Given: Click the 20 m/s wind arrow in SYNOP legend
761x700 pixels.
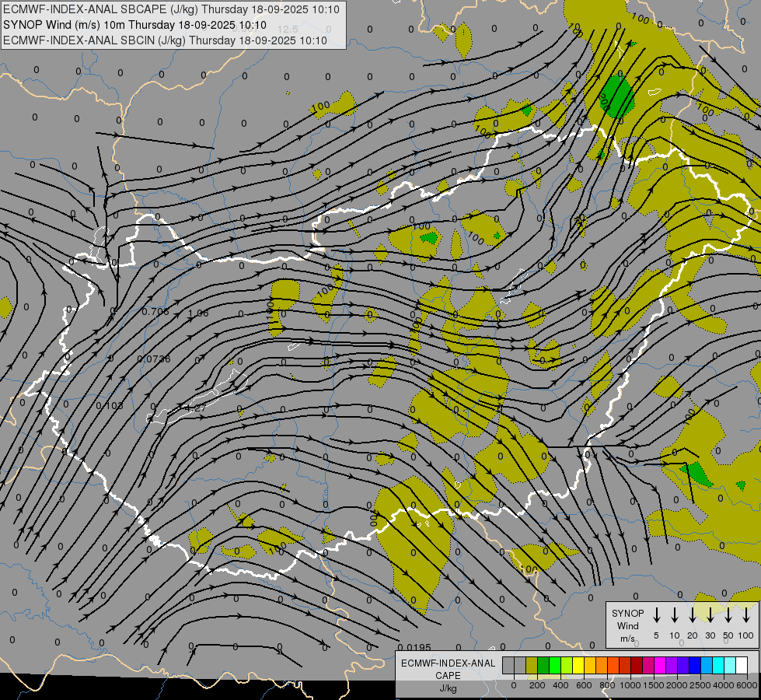Looking at the screenshot, I should point(692,614).
